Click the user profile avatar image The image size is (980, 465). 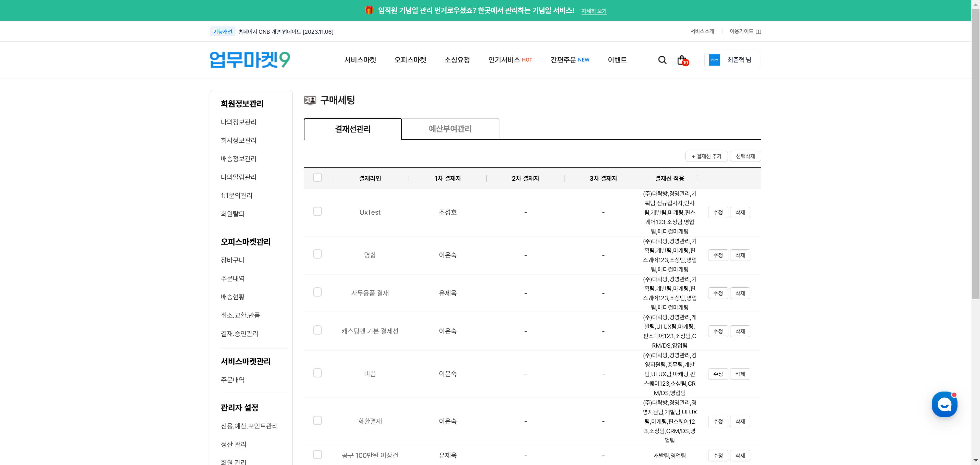coord(714,60)
